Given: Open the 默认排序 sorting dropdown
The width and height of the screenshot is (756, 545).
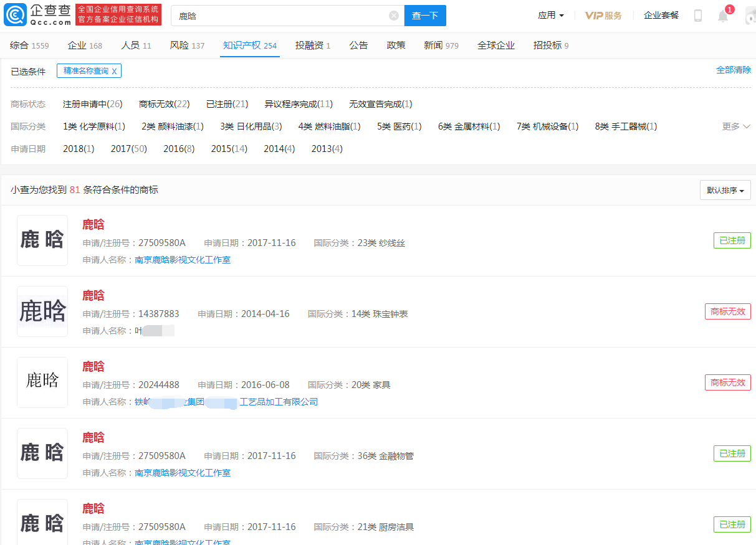Looking at the screenshot, I should [725, 189].
